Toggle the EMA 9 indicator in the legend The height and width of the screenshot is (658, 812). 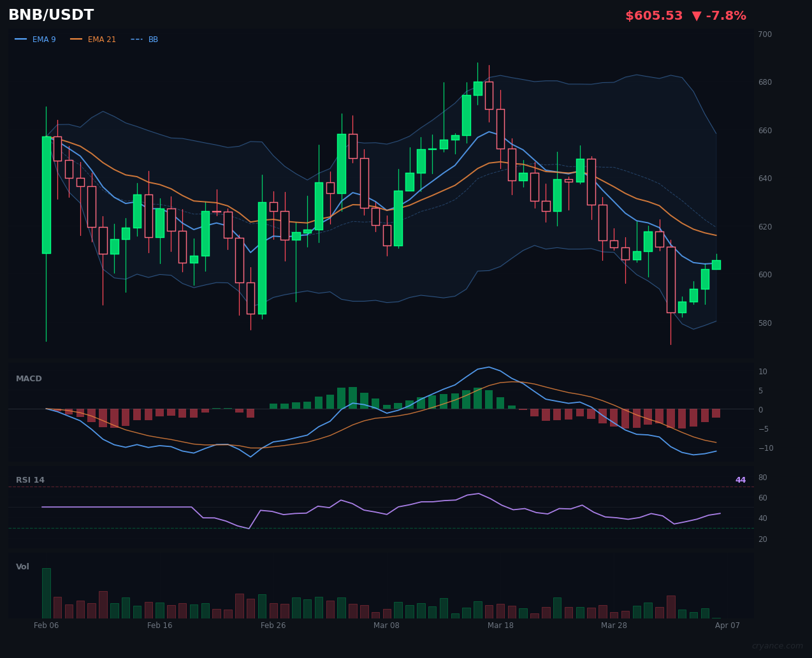click(x=44, y=39)
